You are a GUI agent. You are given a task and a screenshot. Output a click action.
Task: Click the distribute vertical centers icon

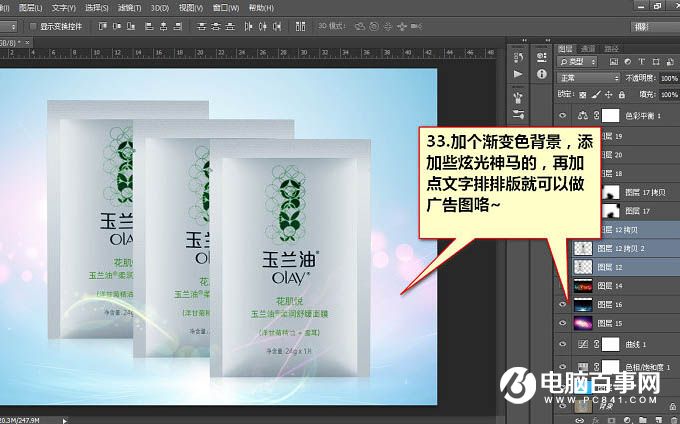[216, 26]
